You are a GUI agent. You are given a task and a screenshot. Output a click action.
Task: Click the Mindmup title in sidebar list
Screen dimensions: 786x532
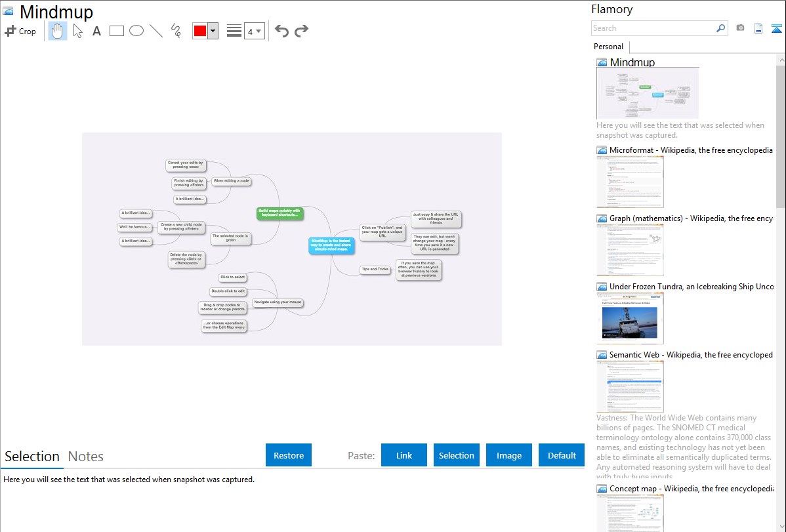point(632,62)
